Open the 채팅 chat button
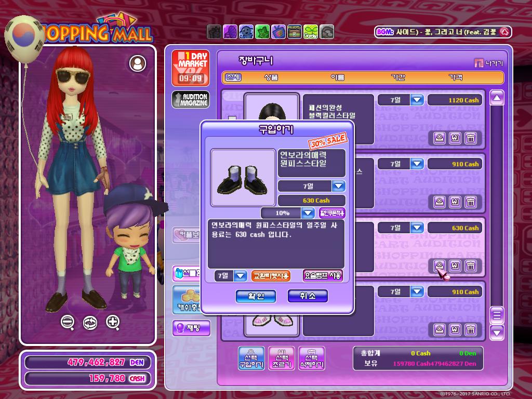Screen dimensions: 532x399 (x=191, y=328)
